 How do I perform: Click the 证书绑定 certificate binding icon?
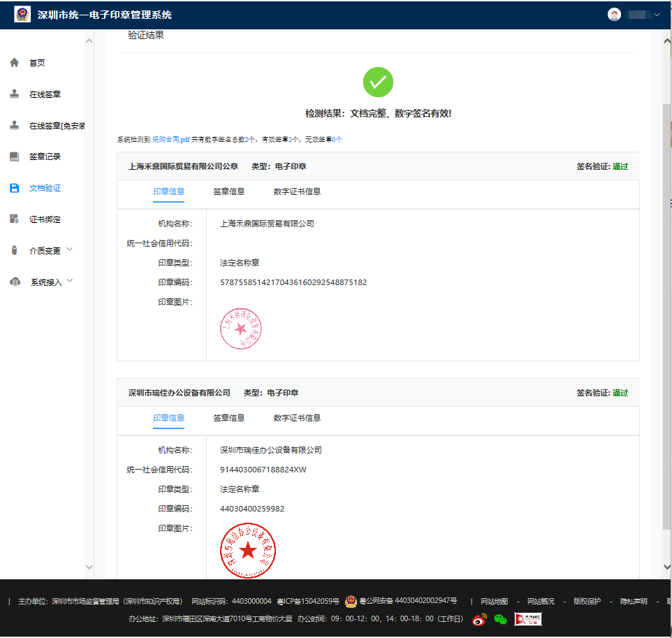pos(14,219)
